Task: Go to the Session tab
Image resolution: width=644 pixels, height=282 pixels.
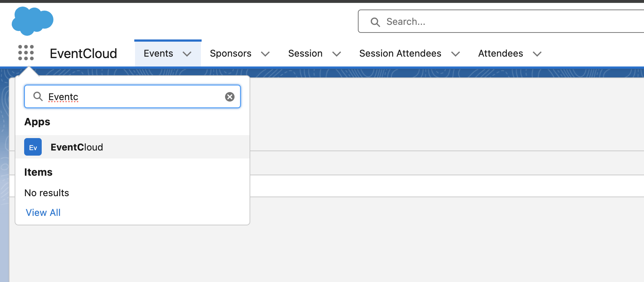Action: 305,54
